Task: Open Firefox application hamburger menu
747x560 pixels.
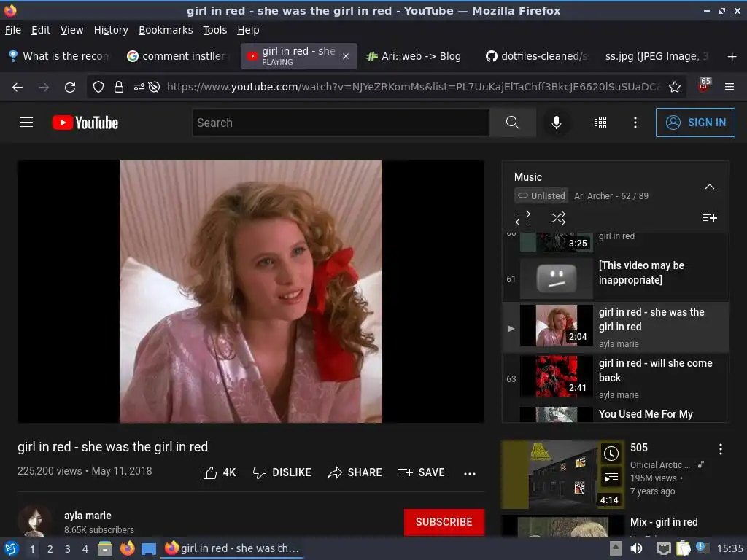Action: coord(729,87)
